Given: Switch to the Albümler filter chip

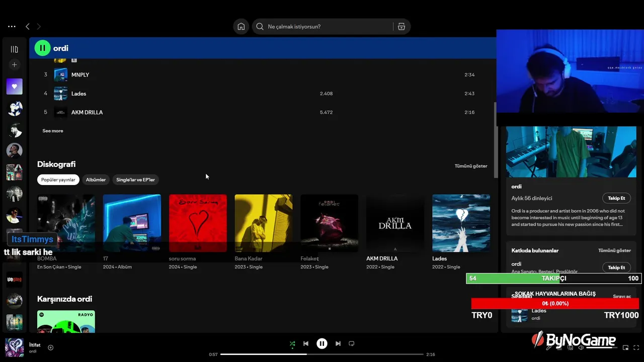Looking at the screenshot, I should pyautogui.click(x=96, y=179).
